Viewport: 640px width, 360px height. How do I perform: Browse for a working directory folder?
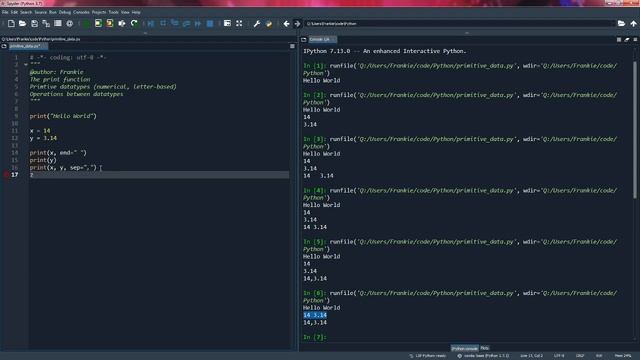[621, 24]
